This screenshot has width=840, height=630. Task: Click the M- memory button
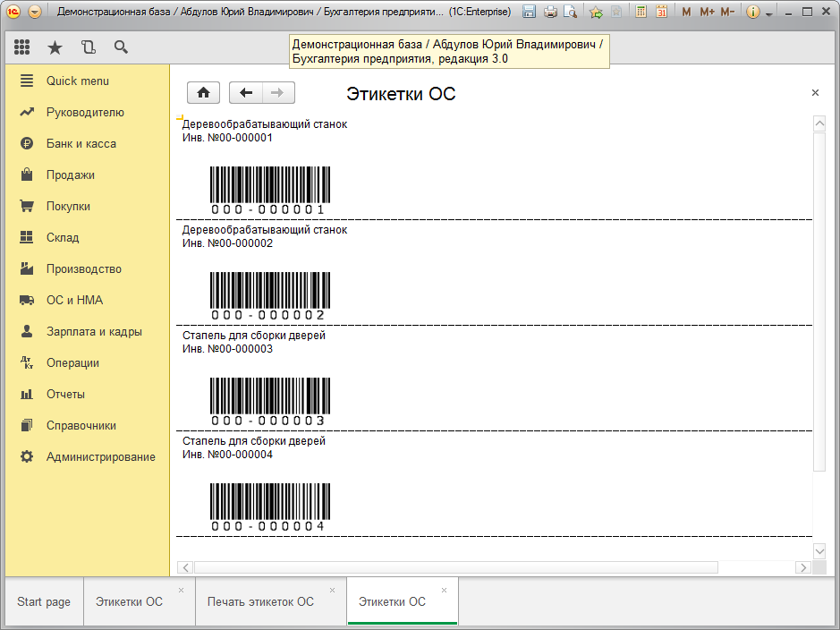(727, 12)
